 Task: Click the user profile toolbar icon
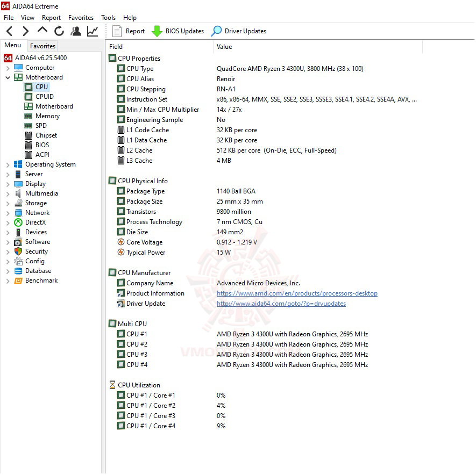[76, 31]
